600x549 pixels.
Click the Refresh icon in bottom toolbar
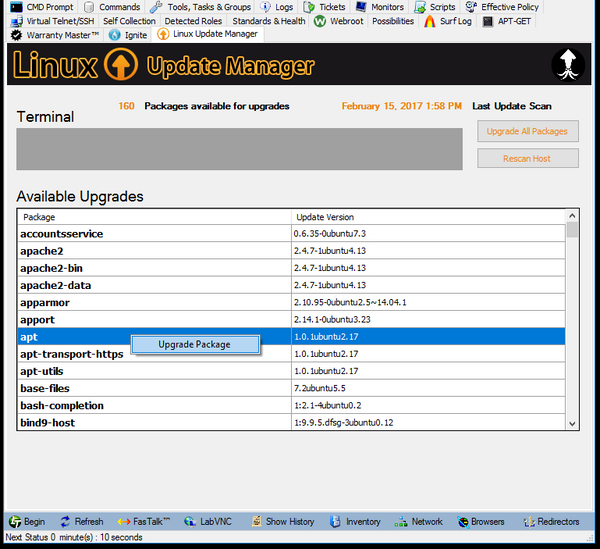tap(66, 521)
